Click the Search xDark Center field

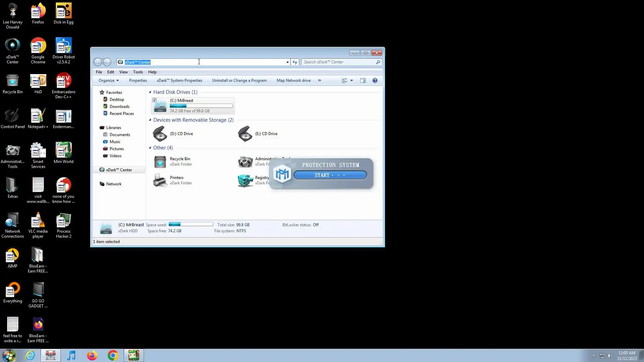(x=339, y=62)
